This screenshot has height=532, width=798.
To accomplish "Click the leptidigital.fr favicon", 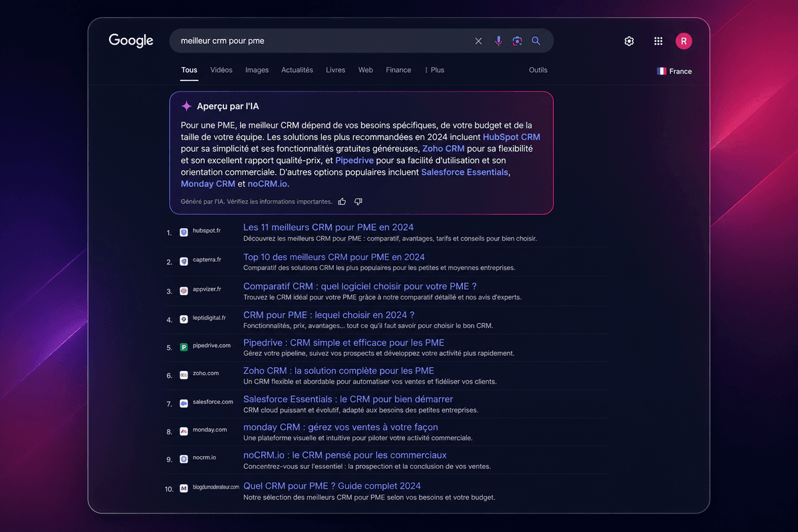I will coord(184,319).
